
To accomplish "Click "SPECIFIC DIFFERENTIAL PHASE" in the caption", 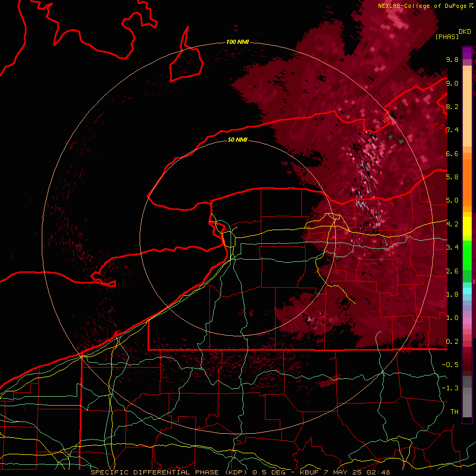I will tap(154, 472).
